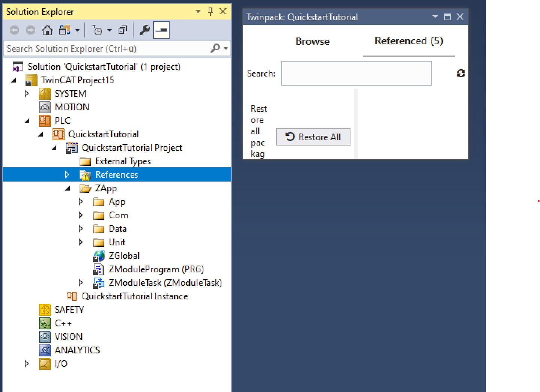Select the ZModuleProgram (PRG) label

tap(156, 269)
